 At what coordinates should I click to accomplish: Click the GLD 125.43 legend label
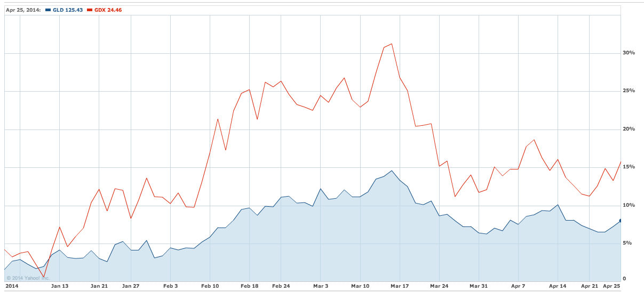click(x=67, y=10)
